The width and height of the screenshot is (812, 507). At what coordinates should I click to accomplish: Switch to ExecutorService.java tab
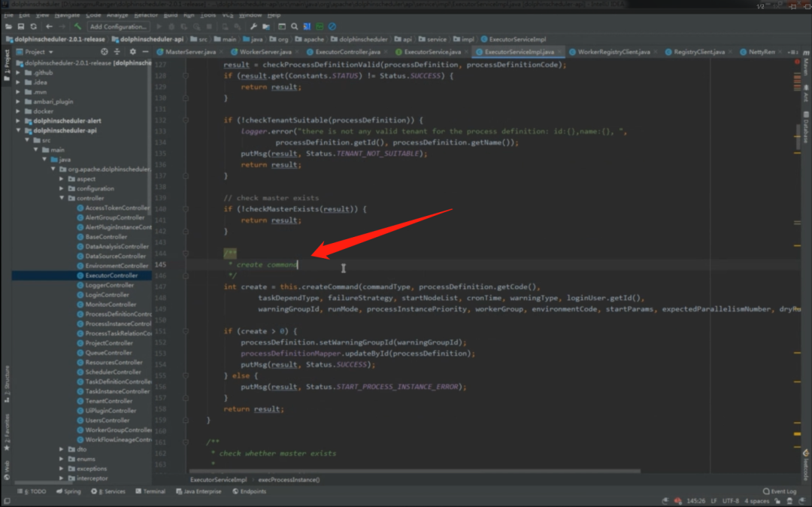coord(432,52)
